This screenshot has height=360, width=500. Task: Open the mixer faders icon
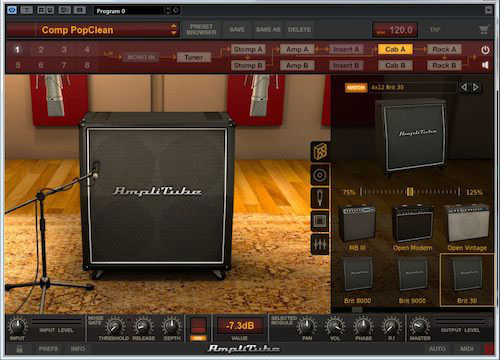pos(320,244)
